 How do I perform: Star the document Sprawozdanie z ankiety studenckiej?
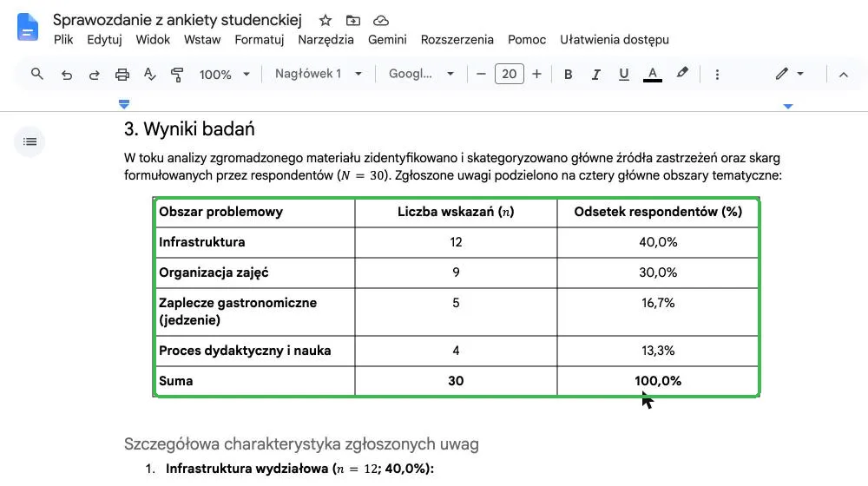325,21
